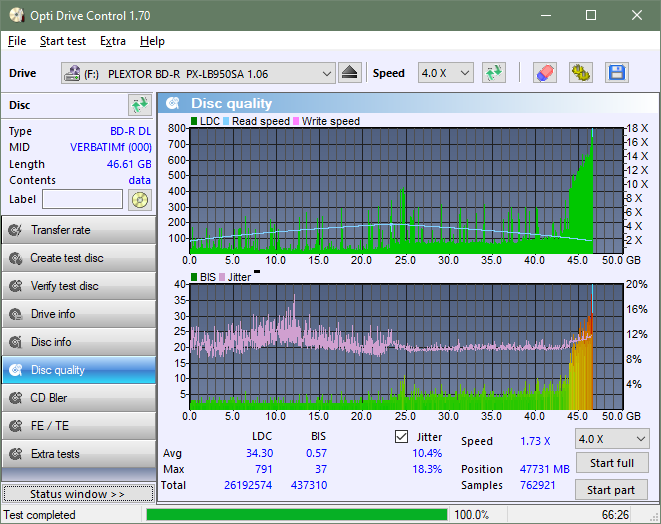Image resolution: width=661 pixels, height=524 pixels.
Task: Select the Disc info button
Action: (x=79, y=342)
